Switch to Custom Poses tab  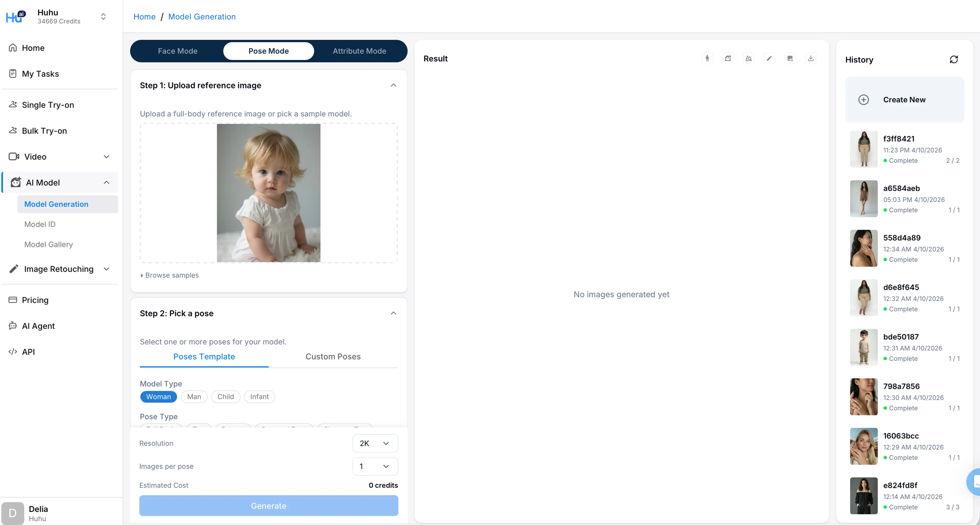coord(333,356)
